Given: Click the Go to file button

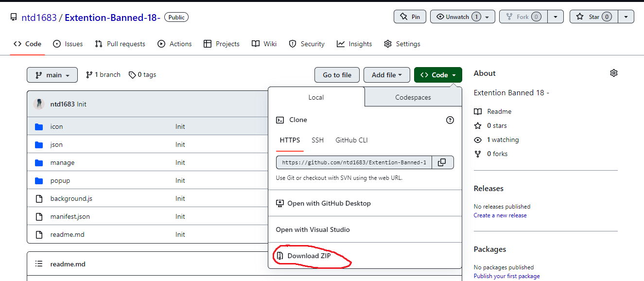Looking at the screenshot, I should 337,75.
